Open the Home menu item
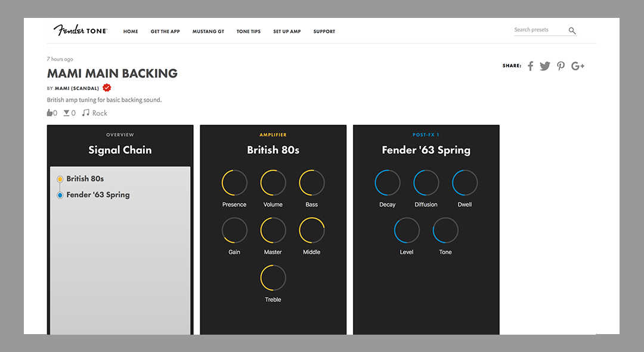The width and height of the screenshot is (644, 352). coord(131,31)
